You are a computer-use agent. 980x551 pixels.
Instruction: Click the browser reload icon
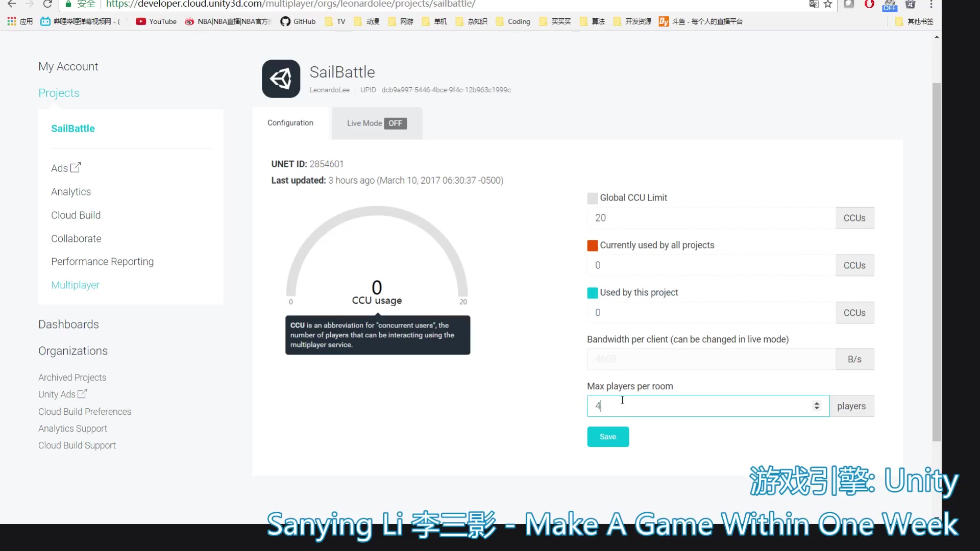47,4
